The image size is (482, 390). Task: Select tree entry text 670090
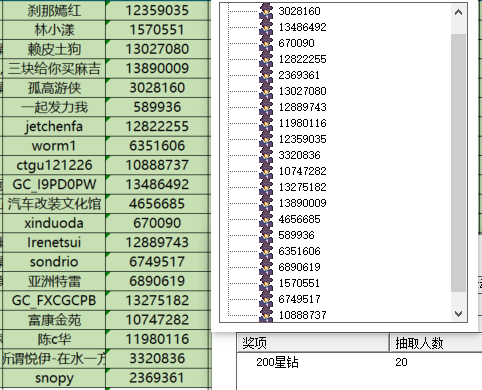[x=296, y=43]
